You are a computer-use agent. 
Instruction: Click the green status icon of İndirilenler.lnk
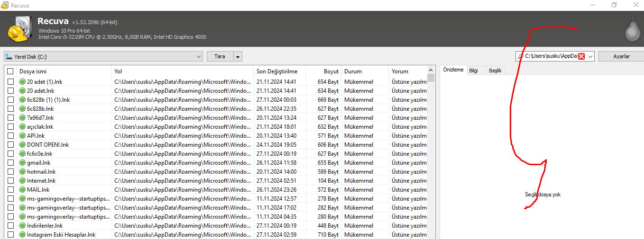pyautogui.click(x=22, y=226)
